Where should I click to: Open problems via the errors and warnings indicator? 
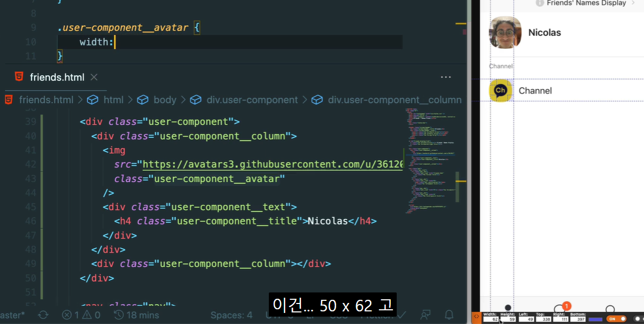pyautogui.click(x=81, y=315)
